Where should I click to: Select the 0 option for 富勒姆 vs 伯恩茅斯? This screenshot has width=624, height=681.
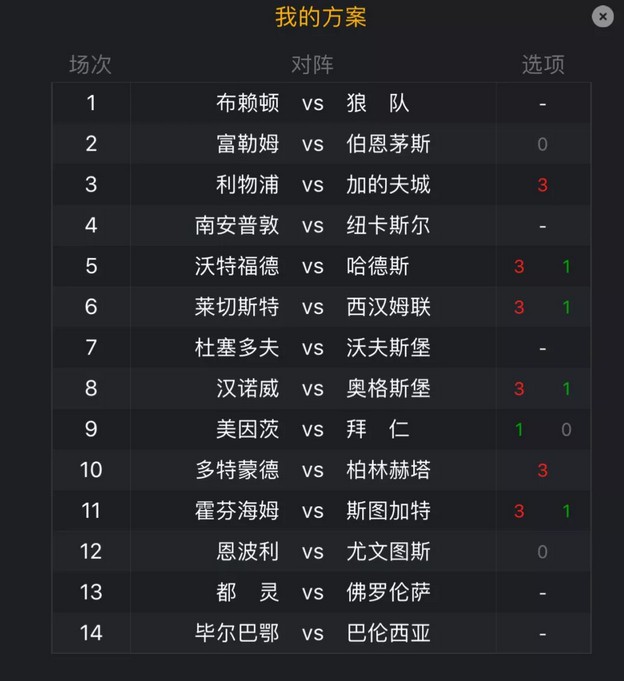(542, 144)
